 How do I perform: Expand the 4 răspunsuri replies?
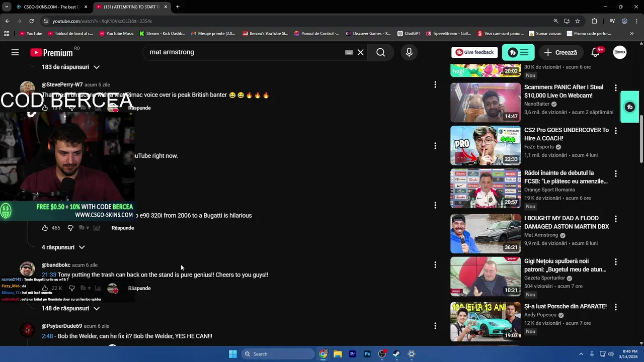(x=63, y=247)
